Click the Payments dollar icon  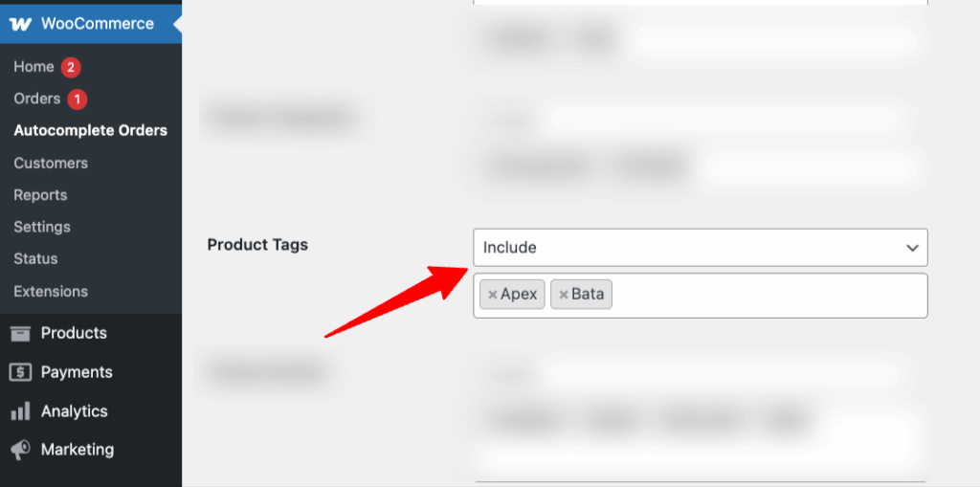tap(20, 372)
